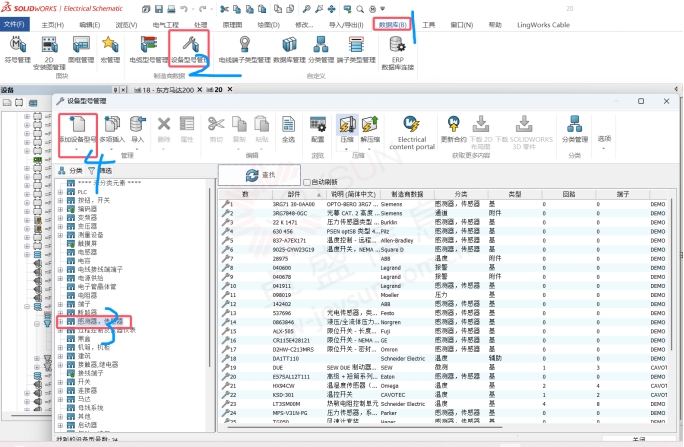Expand 电源供给 category node

coord(61,278)
